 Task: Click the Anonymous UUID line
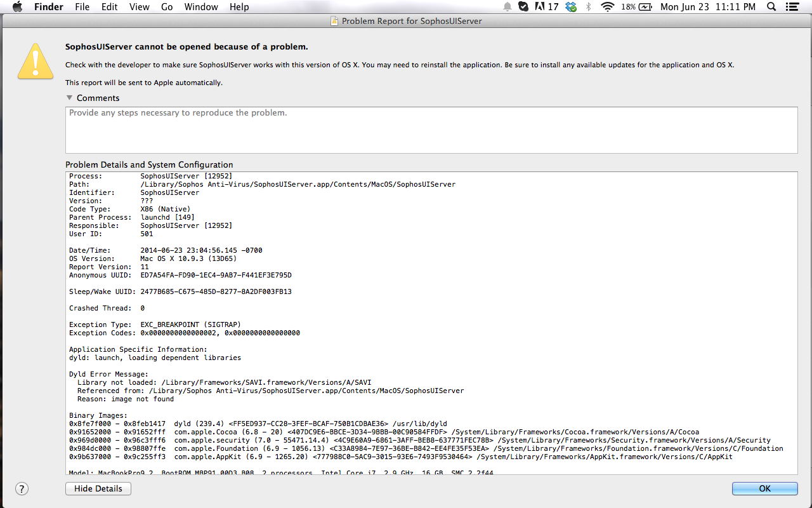pyautogui.click(x=180, y=275)
